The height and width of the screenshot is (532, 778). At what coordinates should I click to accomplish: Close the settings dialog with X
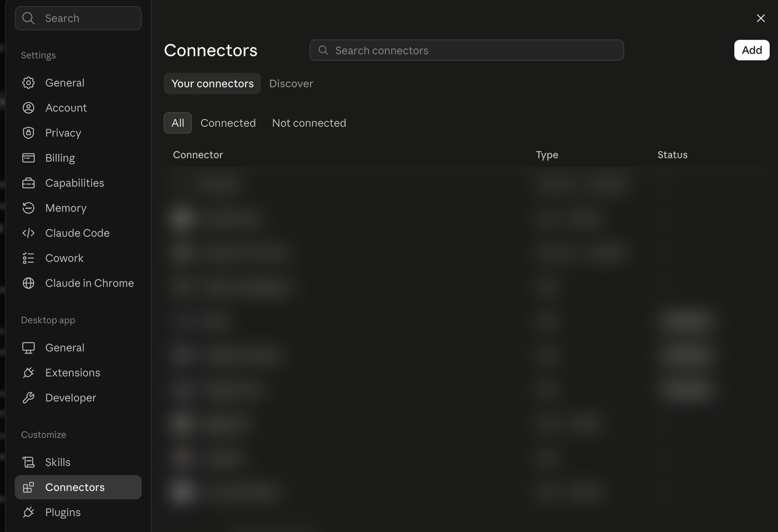click(761, 18)
